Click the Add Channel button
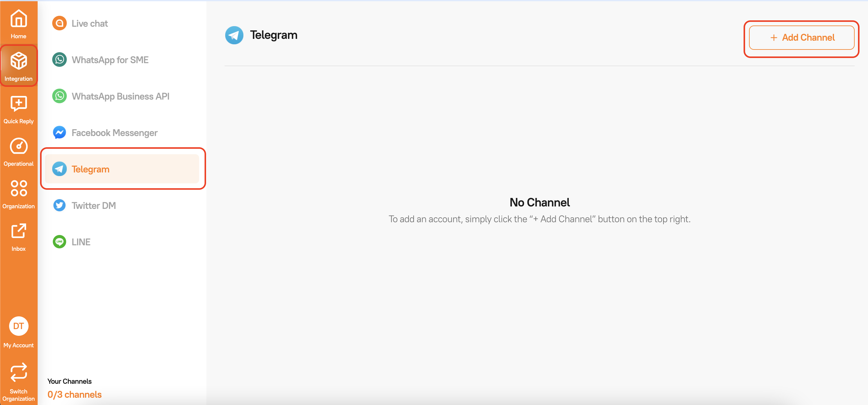This screenshot has width=868, height=405. click(x=801, y=38)
